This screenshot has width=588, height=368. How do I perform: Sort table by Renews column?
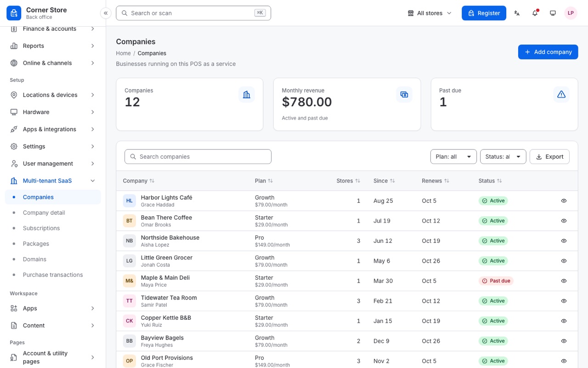[x=435, y=181]
